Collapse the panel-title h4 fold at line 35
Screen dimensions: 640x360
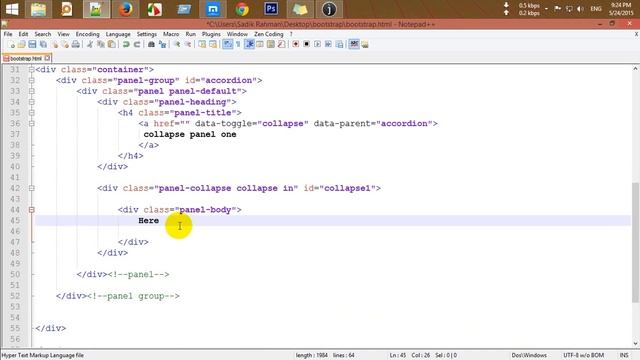31,113
